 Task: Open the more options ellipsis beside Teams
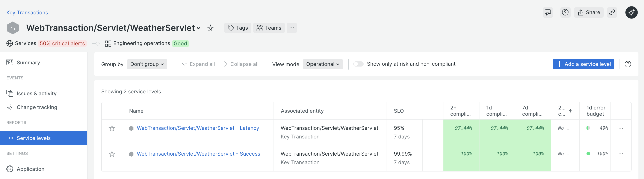292,28
